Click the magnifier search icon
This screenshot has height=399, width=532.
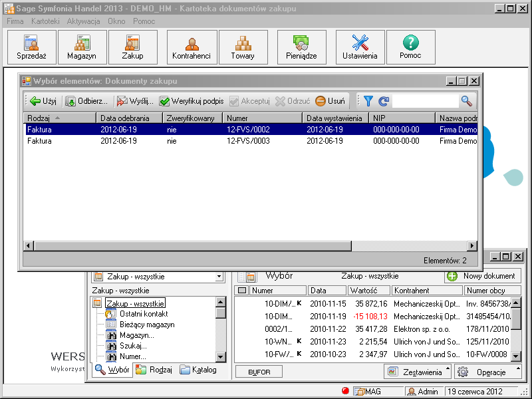[467, 101]
